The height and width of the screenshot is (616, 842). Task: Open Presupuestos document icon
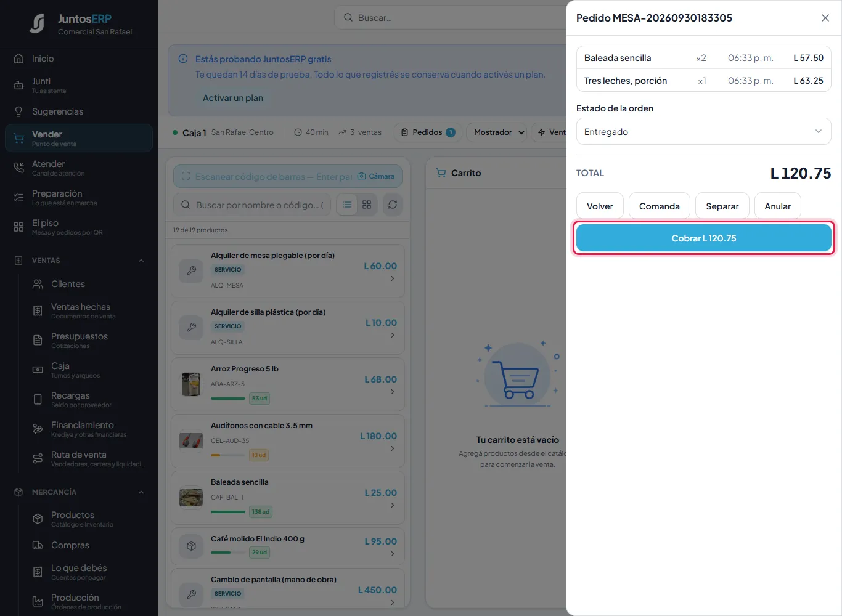click(38, 340)
